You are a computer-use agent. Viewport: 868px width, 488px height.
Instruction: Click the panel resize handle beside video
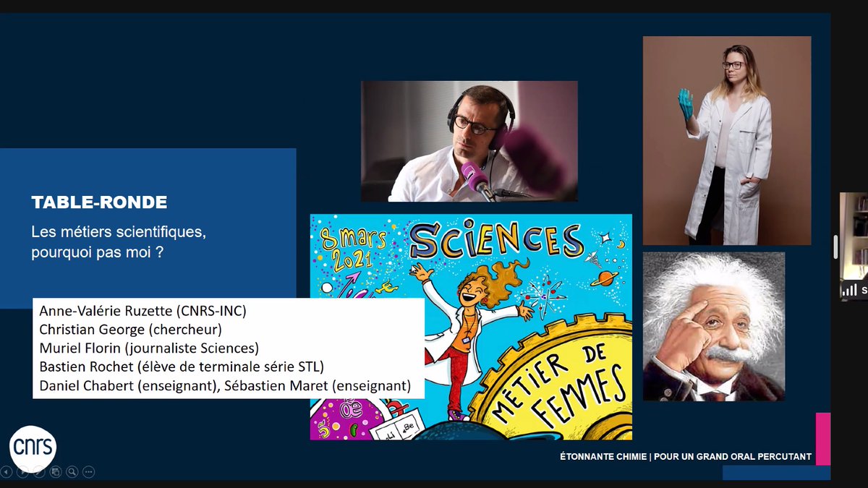835,247
